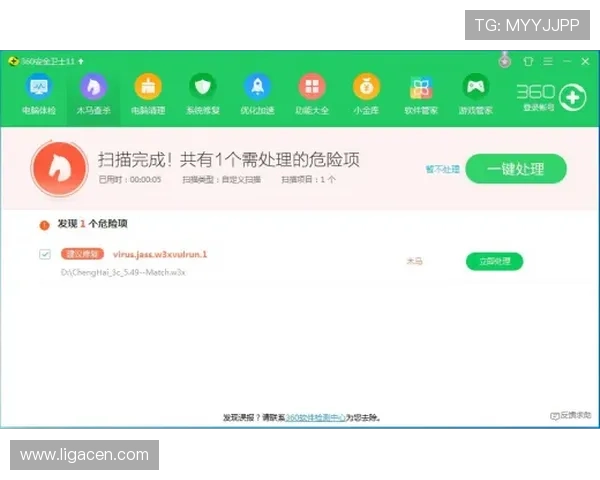Image resolution: width=600 pixels, height=480 pixels.
Task: Click 立即处理 button for detected virus
Action: [x=494, y=261]
